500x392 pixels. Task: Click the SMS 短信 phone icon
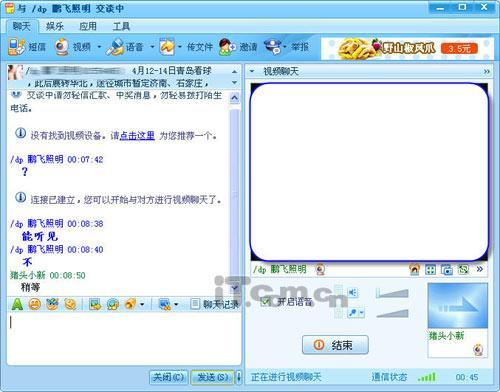click(x=16, y=47)
